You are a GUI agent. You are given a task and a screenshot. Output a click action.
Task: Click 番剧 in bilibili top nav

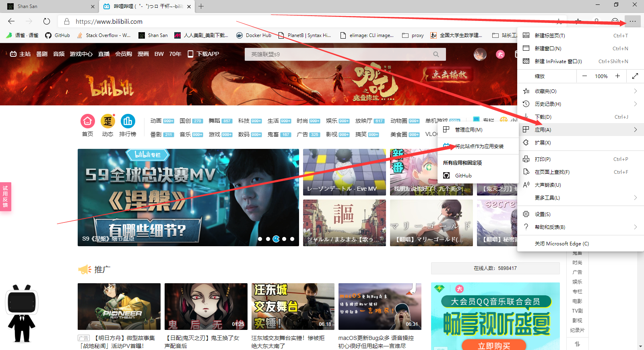coord(42,54)
